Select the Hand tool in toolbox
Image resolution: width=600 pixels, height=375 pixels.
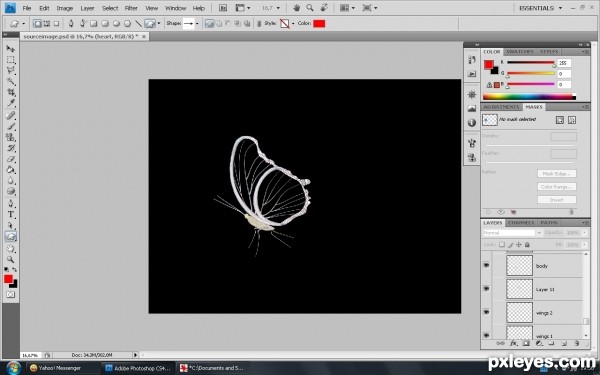(10, 249)
